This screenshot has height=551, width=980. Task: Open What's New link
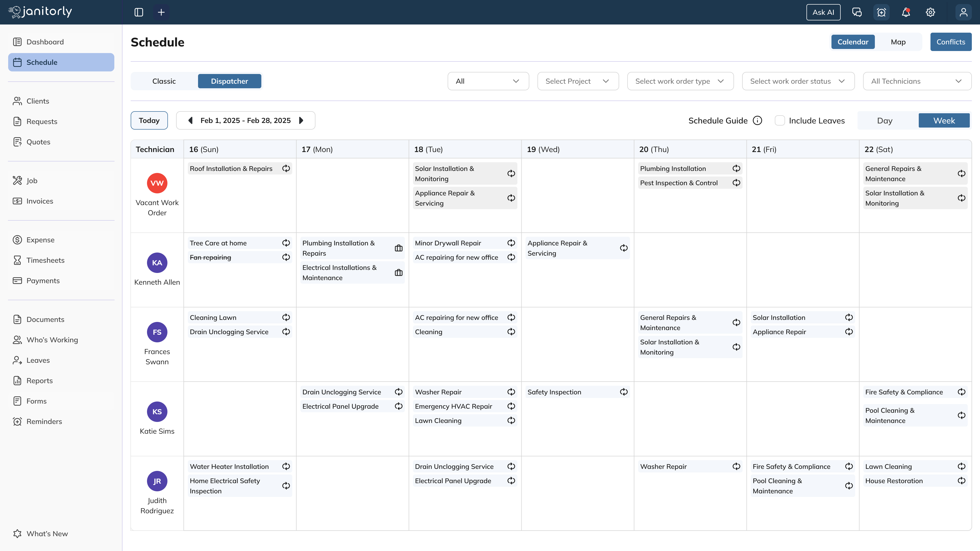61,533
